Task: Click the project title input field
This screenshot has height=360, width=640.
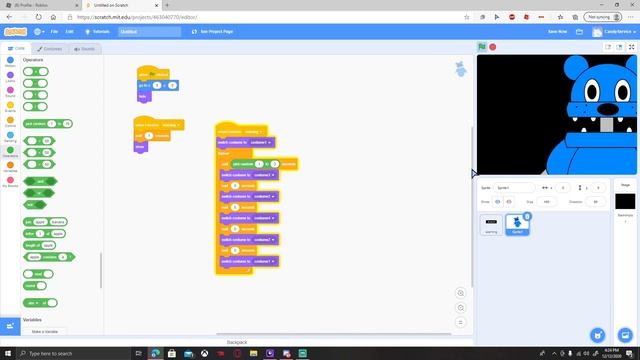Action: 149,31
